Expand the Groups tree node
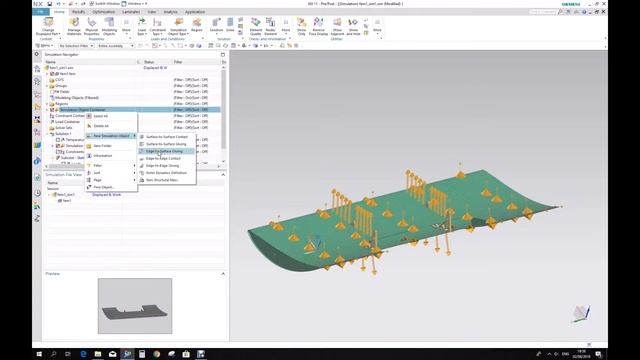This screenshot has width=640, height=360. [x=47, y=86]
